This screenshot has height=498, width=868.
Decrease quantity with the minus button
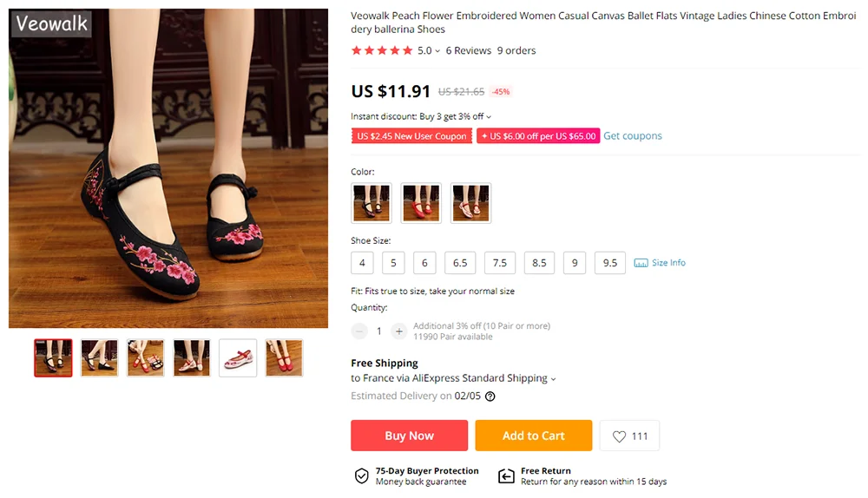tap(359, 331)
